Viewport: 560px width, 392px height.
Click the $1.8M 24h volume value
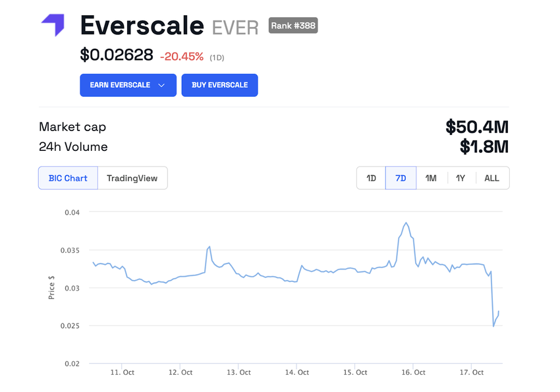[x=484, y=146]
